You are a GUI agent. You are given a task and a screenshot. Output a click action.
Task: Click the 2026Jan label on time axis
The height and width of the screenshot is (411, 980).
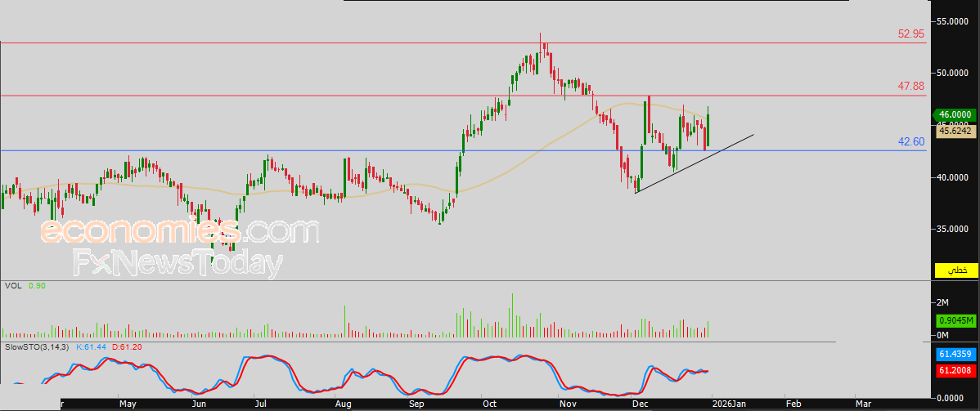coord(729,404)
